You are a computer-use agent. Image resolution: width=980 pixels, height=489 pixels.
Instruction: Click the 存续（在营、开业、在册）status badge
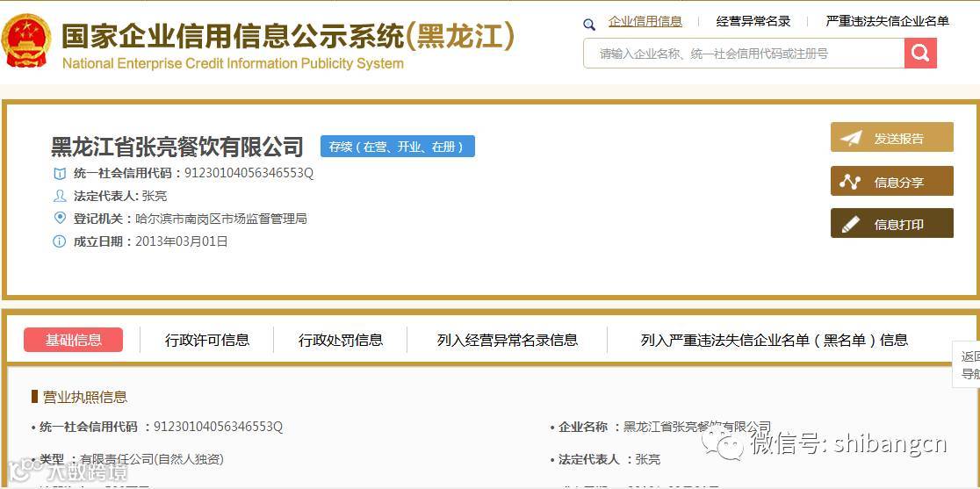[x=398, y=147]
